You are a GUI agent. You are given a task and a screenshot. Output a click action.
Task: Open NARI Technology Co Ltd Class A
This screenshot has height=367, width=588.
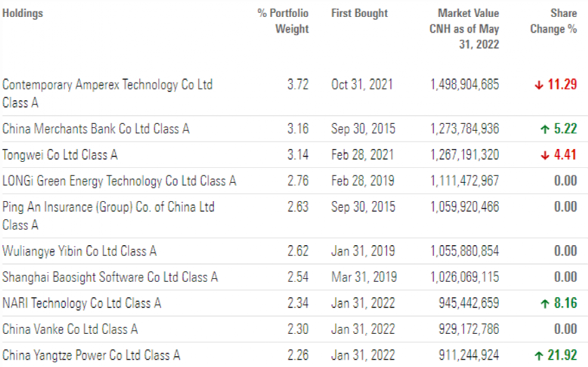pos(81,303)
